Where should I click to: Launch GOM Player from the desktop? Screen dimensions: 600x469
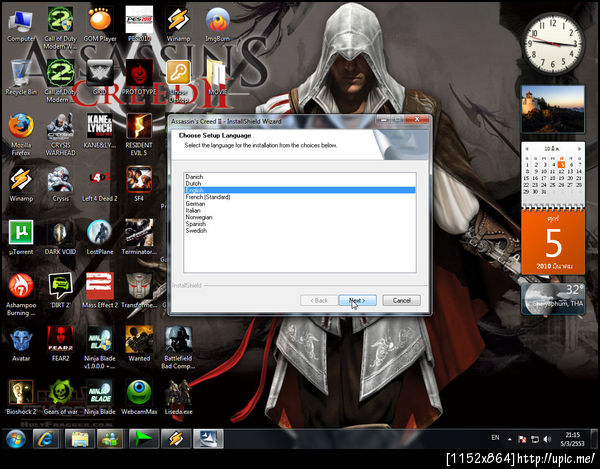[x=100, y=25]
